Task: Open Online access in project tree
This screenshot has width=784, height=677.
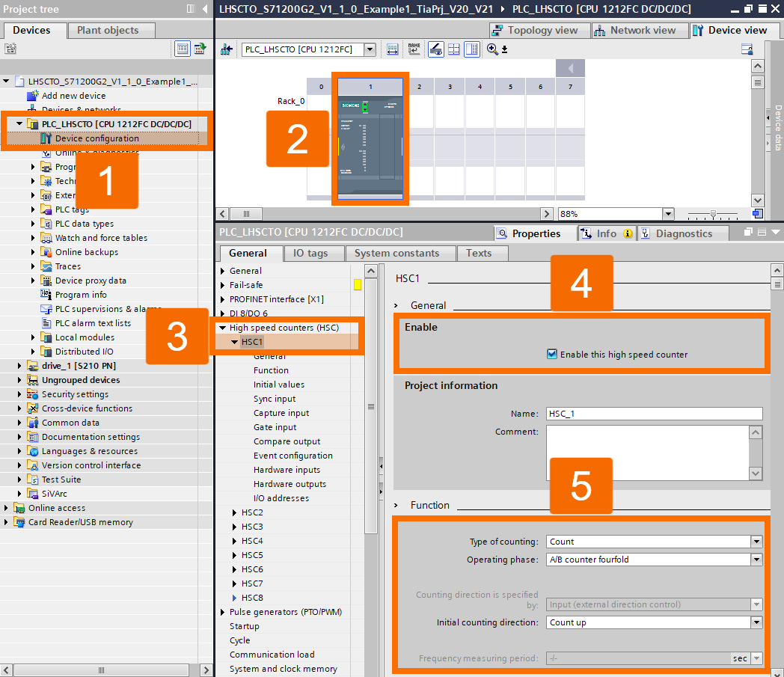Action: tap(57, 508)
